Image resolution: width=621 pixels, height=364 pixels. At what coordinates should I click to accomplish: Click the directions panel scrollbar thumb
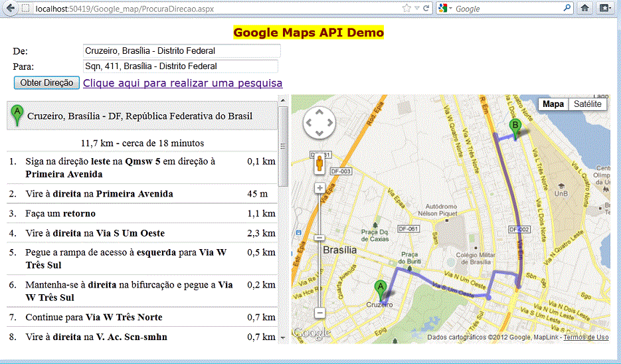point(283,146)
